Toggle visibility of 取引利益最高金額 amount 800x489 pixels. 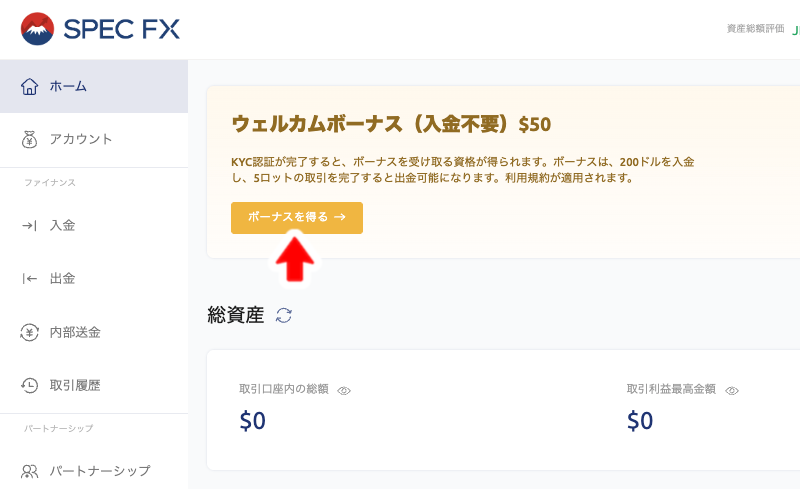pos(732,390)
